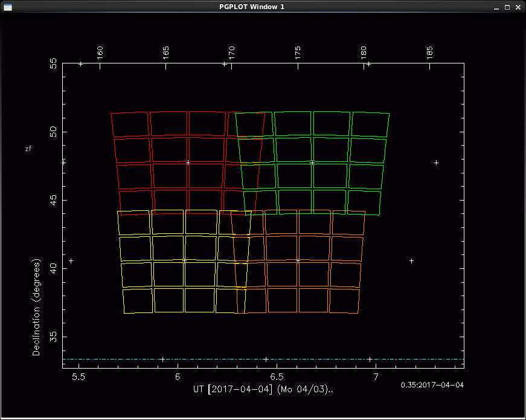The image size is (526, 420).
Task: Click the '160' top axis tick label
Action: pyautogui.click(x=100, y=53)
